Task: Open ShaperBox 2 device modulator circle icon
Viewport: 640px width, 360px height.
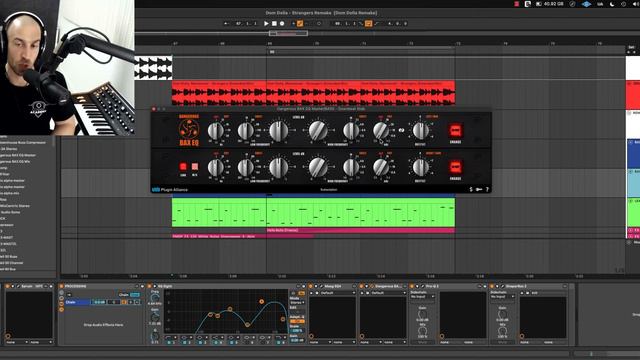Action: 522,336
